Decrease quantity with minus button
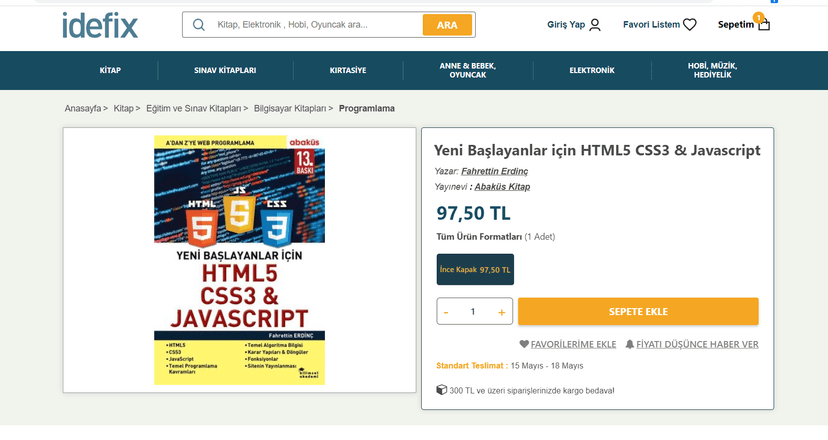The width and height of the screenshot is (828, 440). coord(446,312)
